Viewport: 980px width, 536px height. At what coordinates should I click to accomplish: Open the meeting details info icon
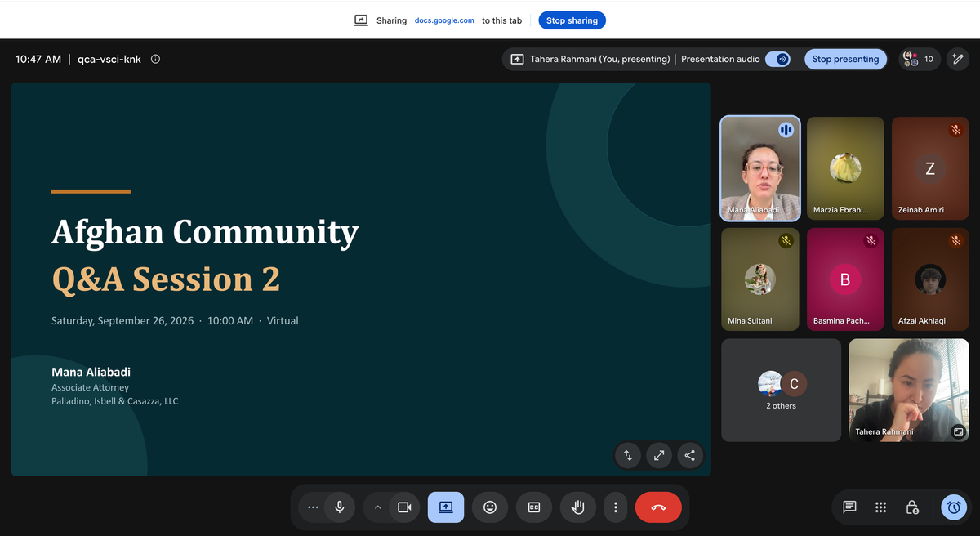point(155,59)
